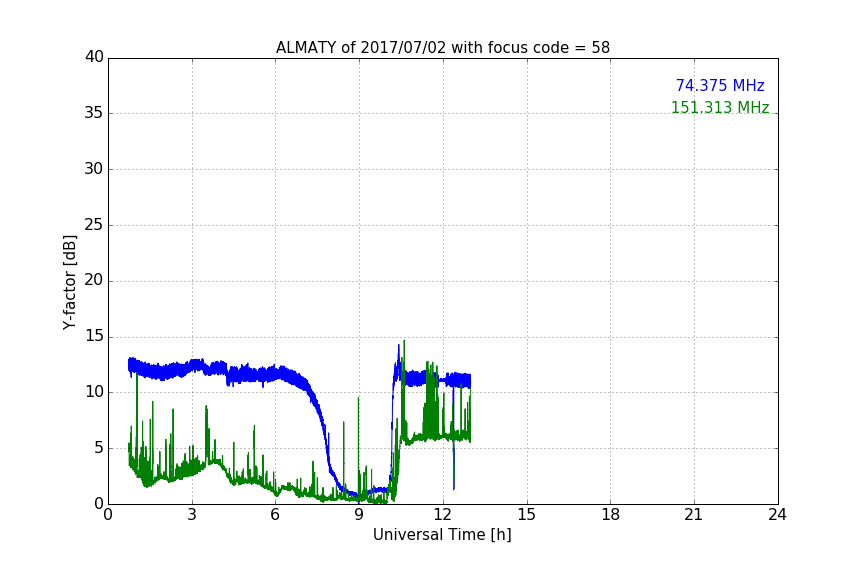Click the x-axis tick label 24
864x576 pixels.
(777, 515)
